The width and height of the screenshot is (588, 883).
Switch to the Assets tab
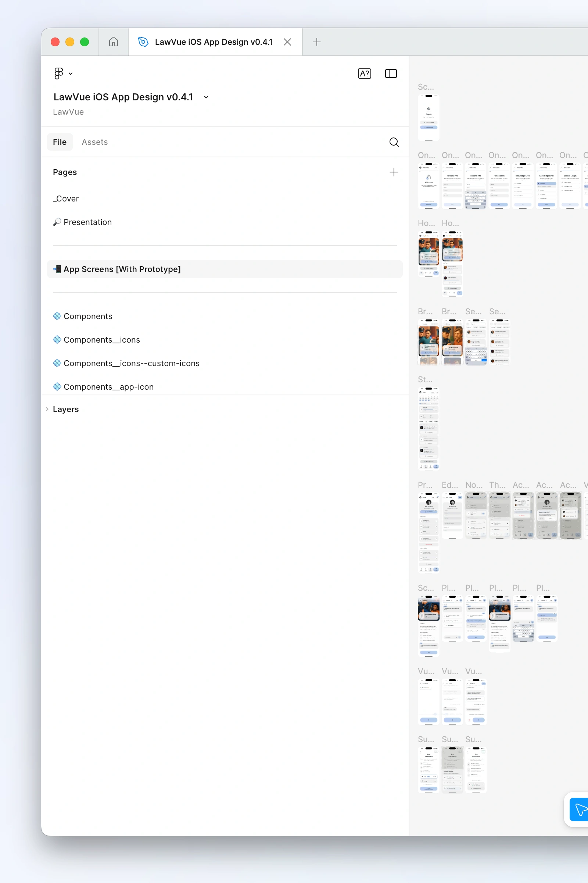coord(94,142)
